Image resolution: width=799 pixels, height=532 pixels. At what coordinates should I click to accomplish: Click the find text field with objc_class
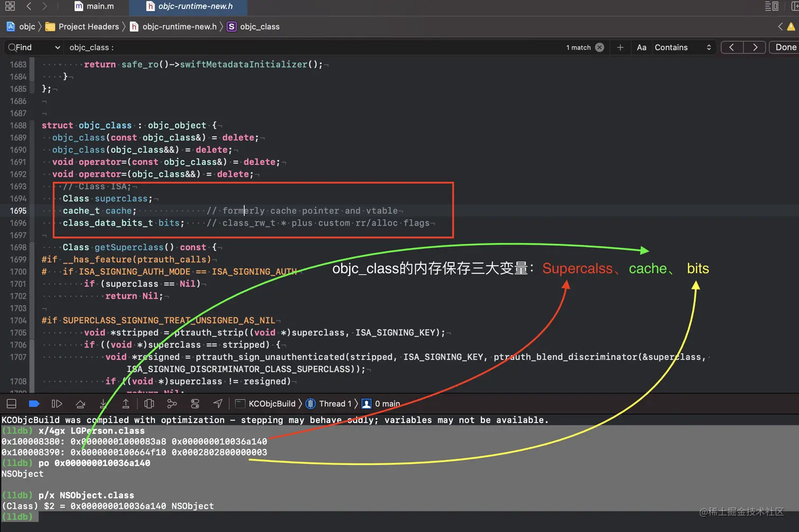(312, 47)
